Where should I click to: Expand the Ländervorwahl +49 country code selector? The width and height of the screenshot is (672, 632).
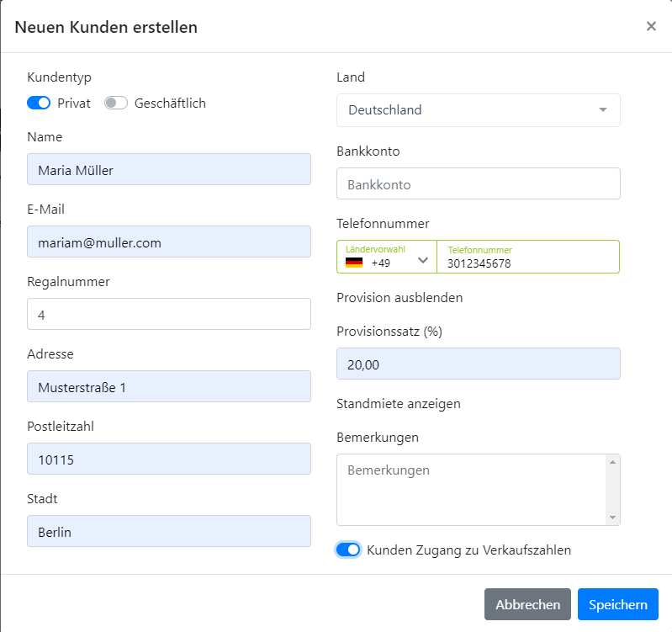pyautogui.click(x=387, y=257)
